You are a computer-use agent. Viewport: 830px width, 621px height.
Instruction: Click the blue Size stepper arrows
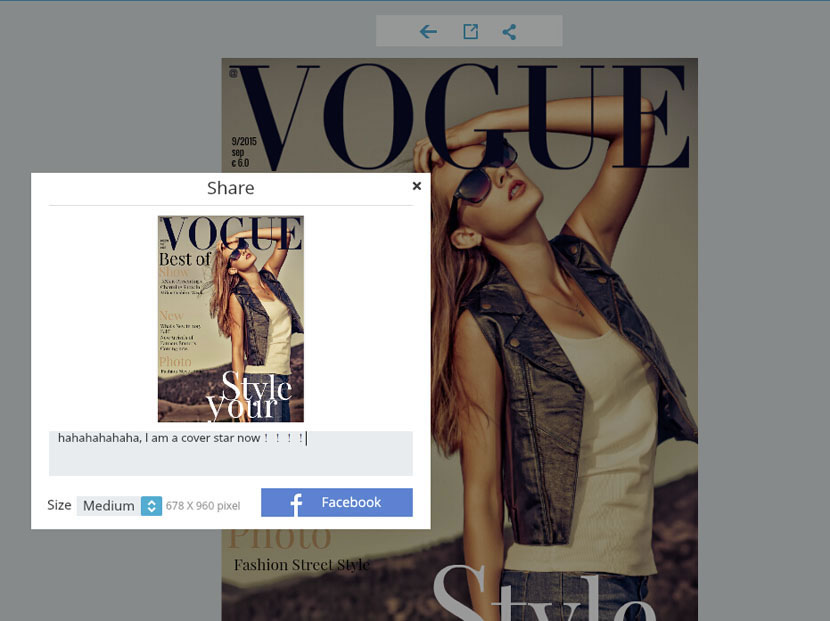point(151,506)
